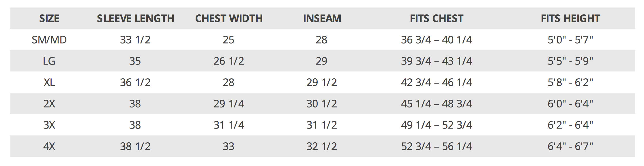Click the FITS HEIGHT column header

tap(570, 18)
